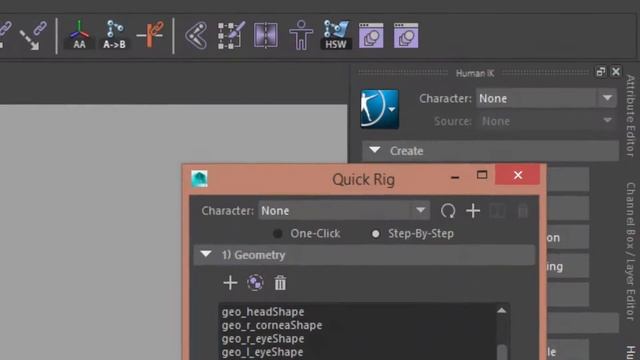This screenshot has height=360, width=640.
Task: Undock the Human IK panel
Action: (600, 72)
